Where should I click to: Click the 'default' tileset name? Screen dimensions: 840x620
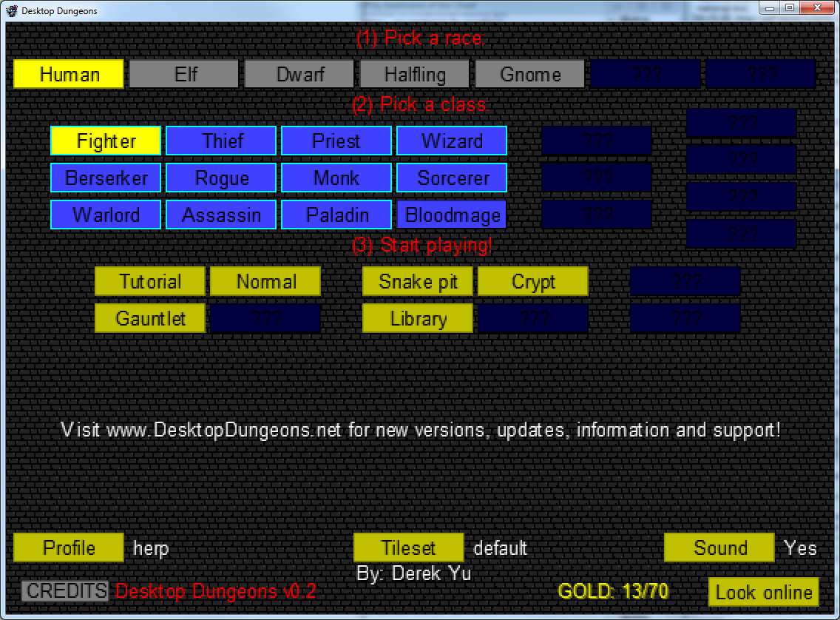(501, 548)
